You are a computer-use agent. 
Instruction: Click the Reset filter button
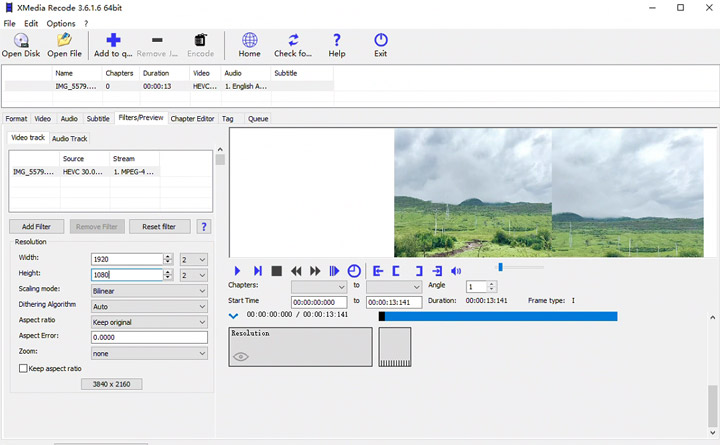[x=160, y=227]
